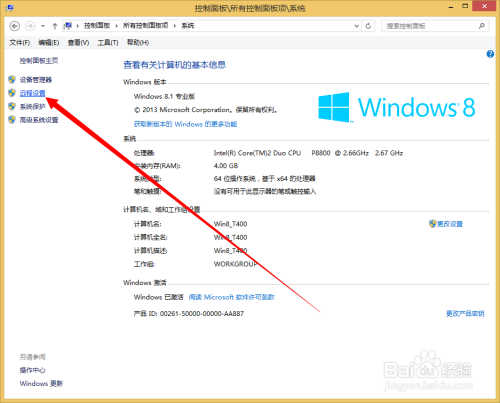Click the shield icon beside 高级系统设置
Image resolution: width=500 pixels, height=403 pixels.
(x=12, y=120)
